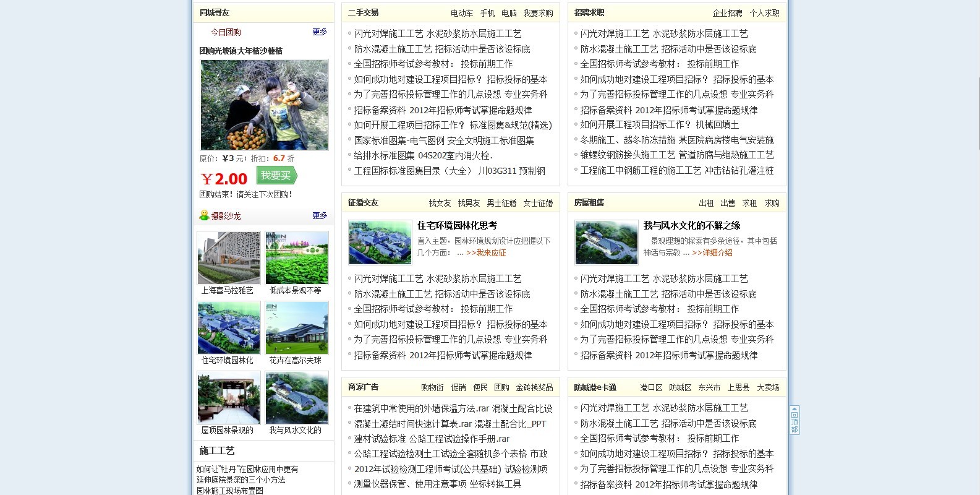Pick 港口区 in 防城港e卡通 header
The width and height of the screenshot is (980, 495).
651,387
